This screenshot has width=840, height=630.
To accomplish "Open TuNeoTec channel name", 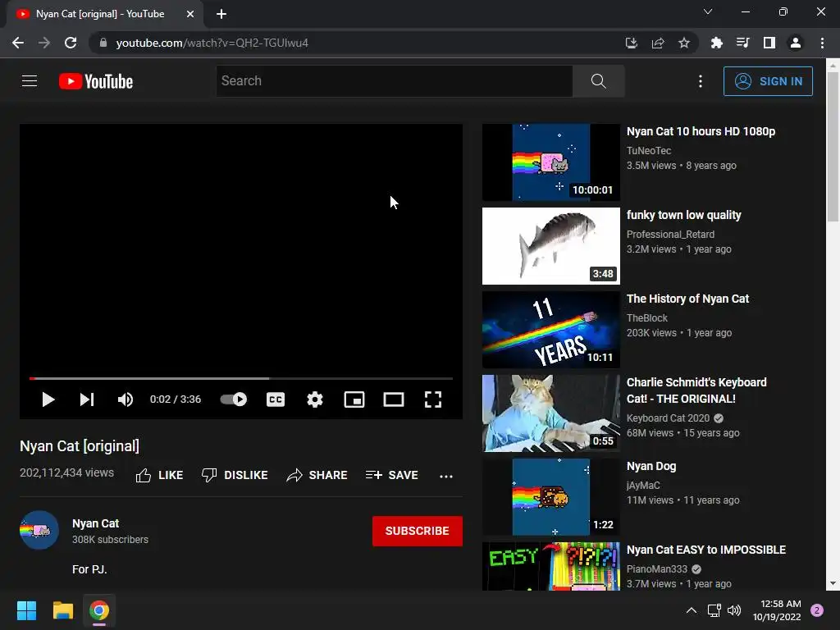I will 649,151.
